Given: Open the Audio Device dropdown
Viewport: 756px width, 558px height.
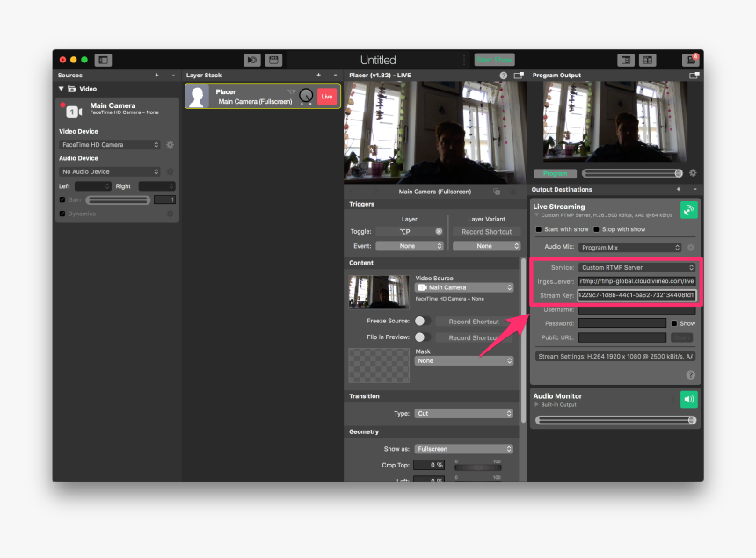Looking at the screenshot, I should 110,171.
